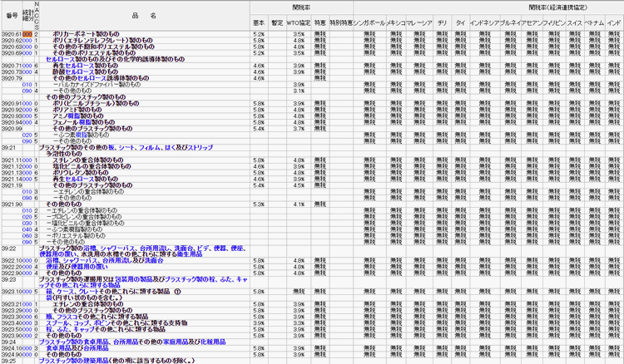Select the WTO協定 column header
624x364 pixels.
point(299,23)
